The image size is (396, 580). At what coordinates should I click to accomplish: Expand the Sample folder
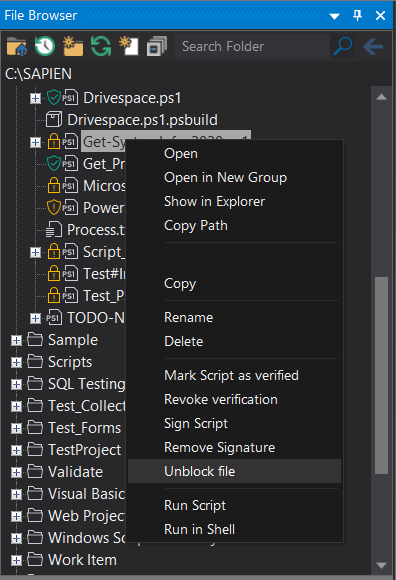pos(16,340)
